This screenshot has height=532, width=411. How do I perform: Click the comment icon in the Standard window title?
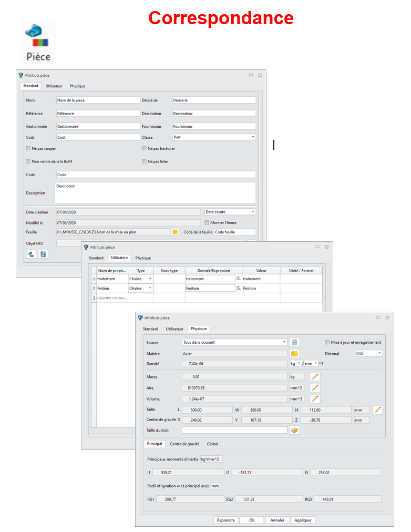pos(251,75)
